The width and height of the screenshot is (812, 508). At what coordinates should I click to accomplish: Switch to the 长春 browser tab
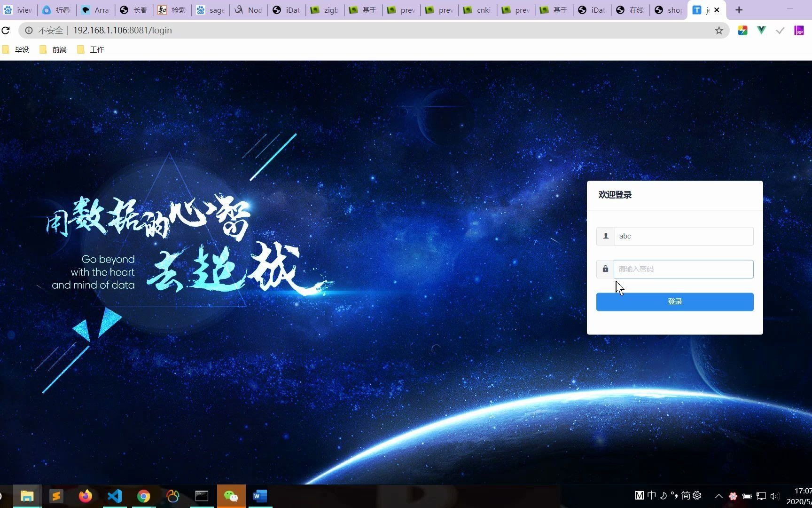133,10
